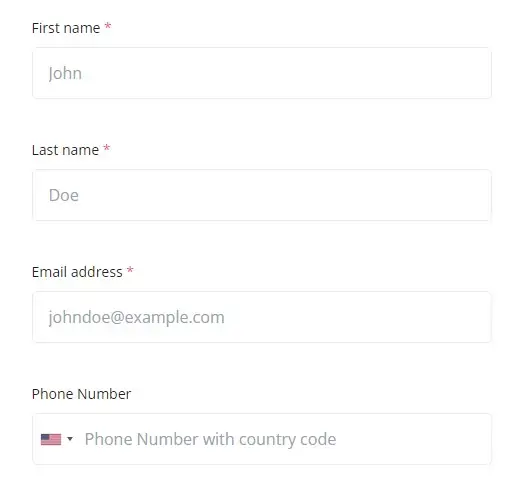Click the johndoe@example.com placeholder
This screenshot has width=521, height=483.
point(136,317)
